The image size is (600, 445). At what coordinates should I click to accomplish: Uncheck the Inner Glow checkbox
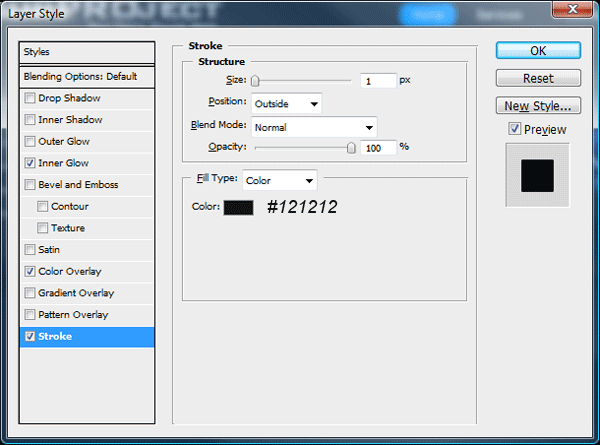tap(30, 163)
